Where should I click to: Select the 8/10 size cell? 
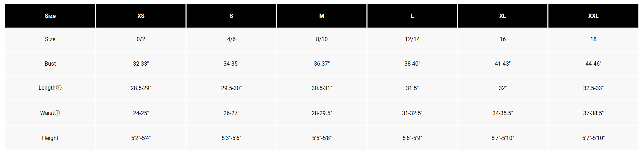coord(322,39)
